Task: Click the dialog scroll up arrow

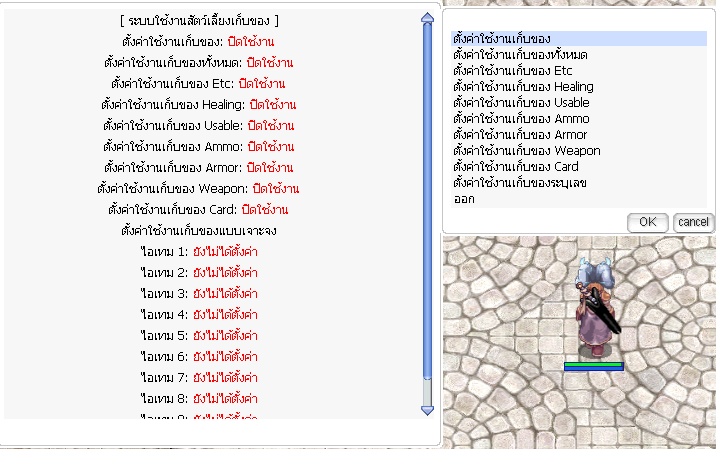Action: pyautogui.click(x=427, y=18)
